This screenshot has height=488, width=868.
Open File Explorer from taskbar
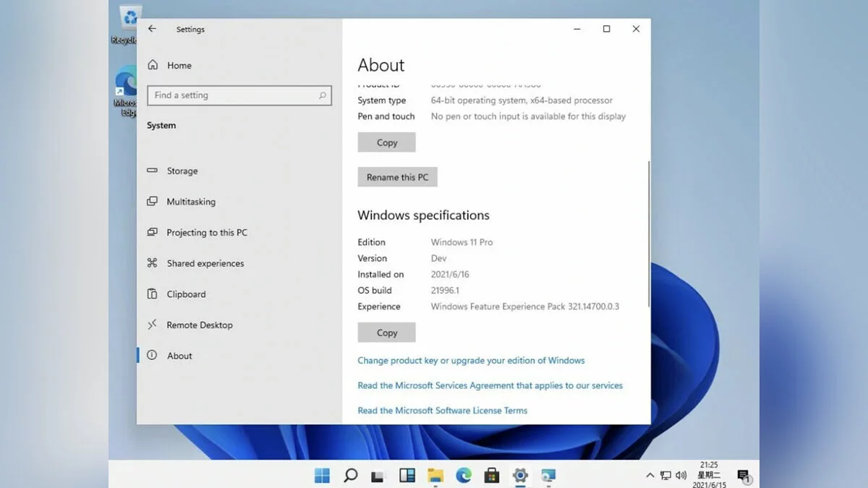435,475
